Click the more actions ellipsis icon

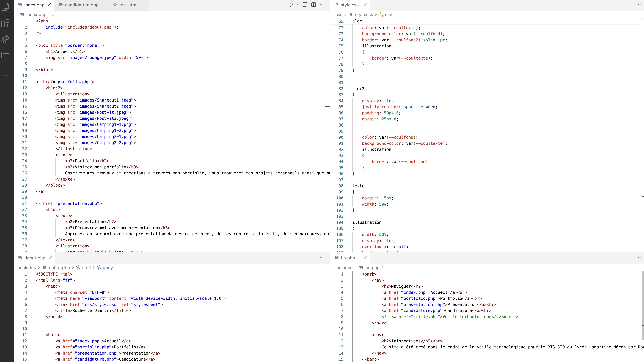tap(323, 5)
